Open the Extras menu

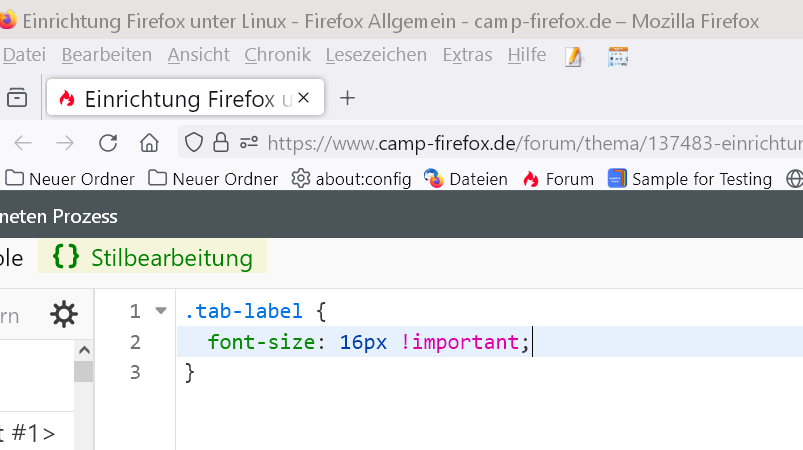467,55
